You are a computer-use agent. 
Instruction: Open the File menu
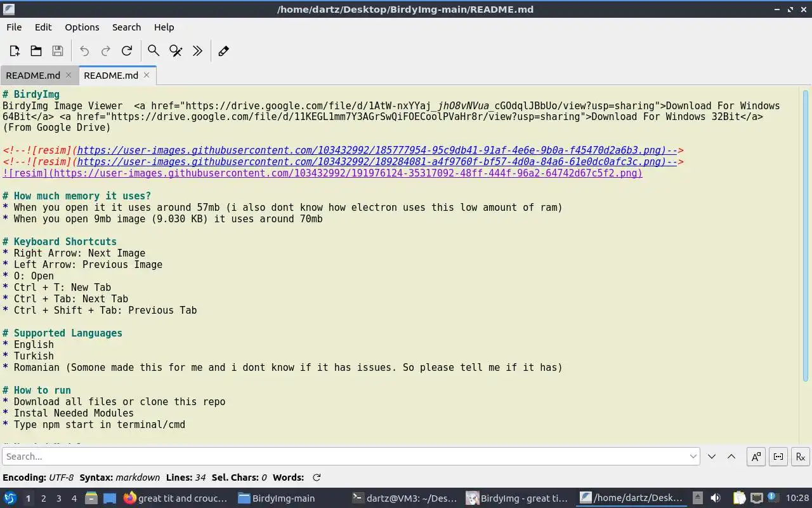(x=14, y=27)
